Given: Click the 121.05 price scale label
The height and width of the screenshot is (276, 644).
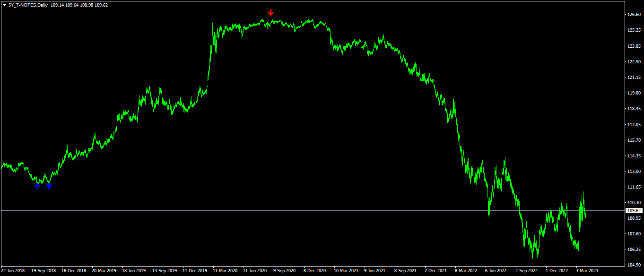Looking at the screenshot, I should [x=634, y=77].
